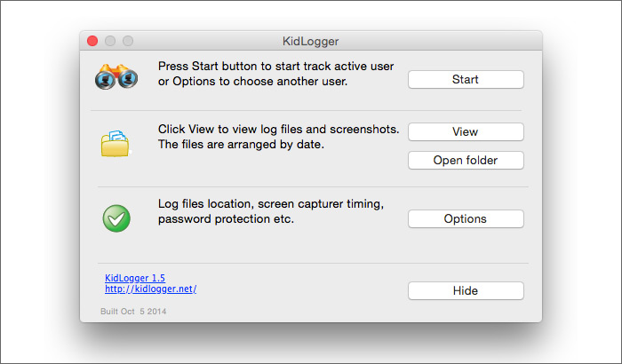The width and height of the screenshot is (622, 364).
Task: Click the Open folder button
Action: click(x=466, y=161)
